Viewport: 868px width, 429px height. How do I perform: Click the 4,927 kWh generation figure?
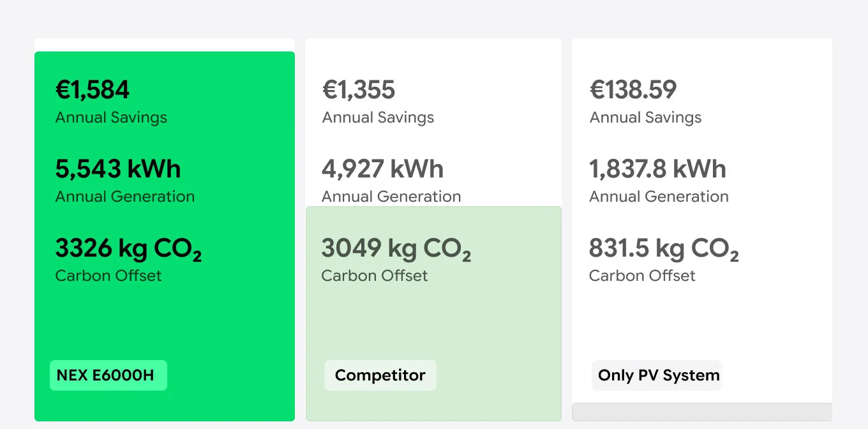(x=383, y=169)
